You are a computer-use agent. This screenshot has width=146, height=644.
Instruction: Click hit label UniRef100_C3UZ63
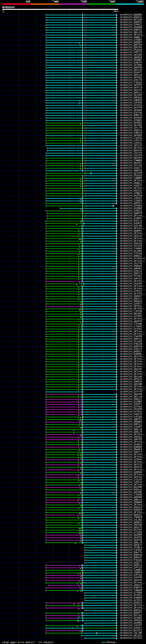click(131, 138)
